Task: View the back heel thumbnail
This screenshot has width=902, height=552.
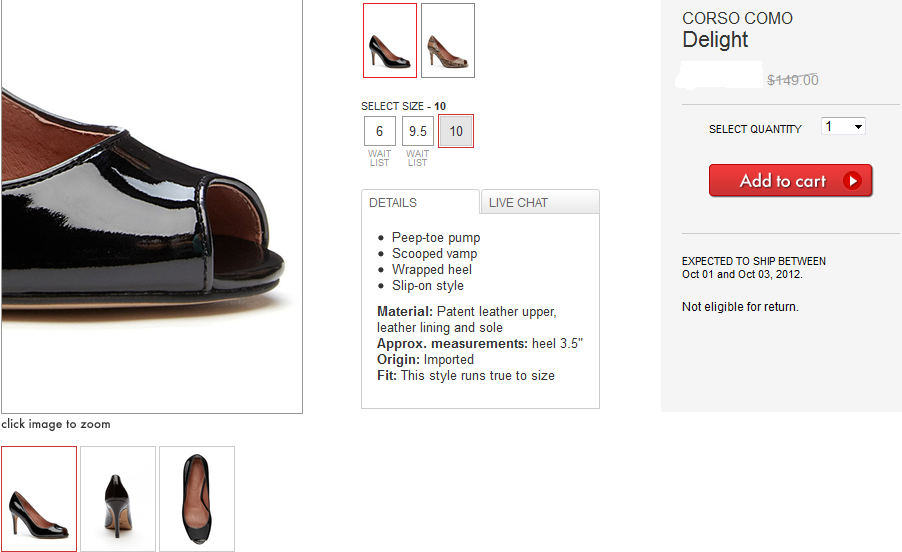Action: click(x=118, y=498)
